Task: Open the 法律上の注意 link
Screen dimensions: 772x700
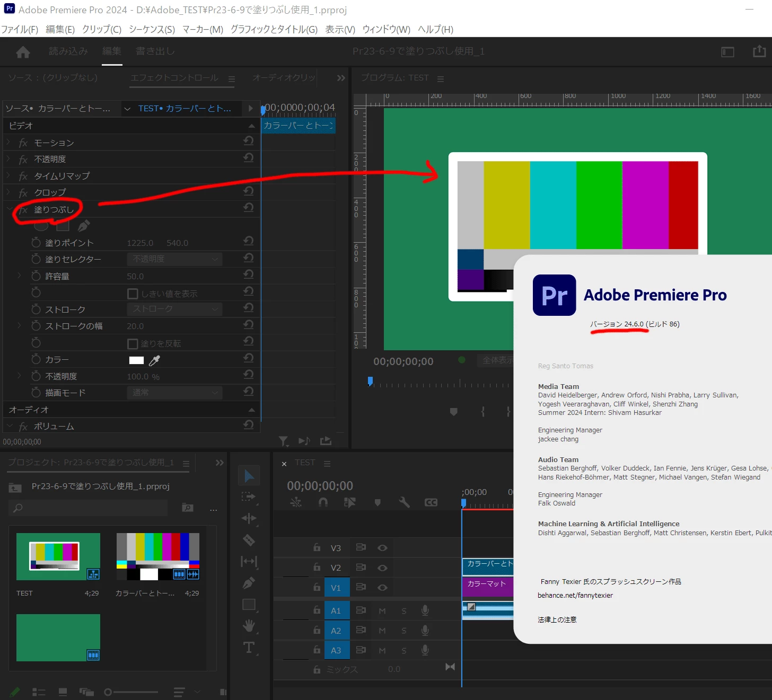Action: (557, 619)
